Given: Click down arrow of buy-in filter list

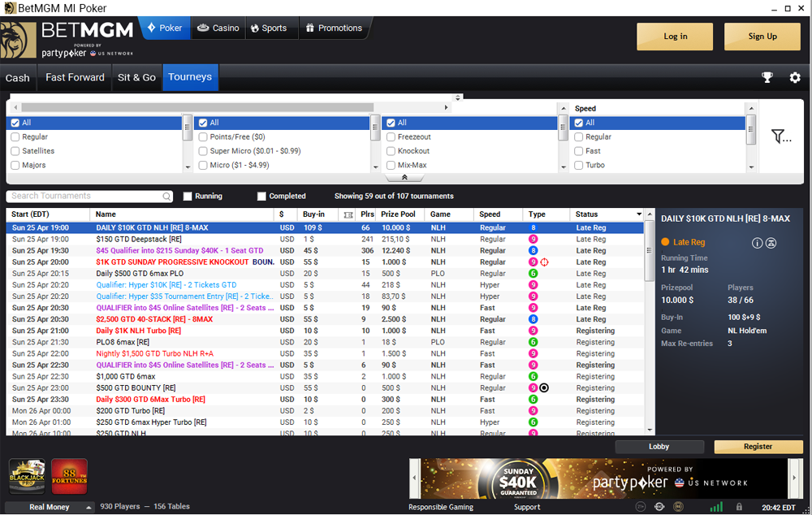Looking at the screenshot, I should [x=376, y=167].
